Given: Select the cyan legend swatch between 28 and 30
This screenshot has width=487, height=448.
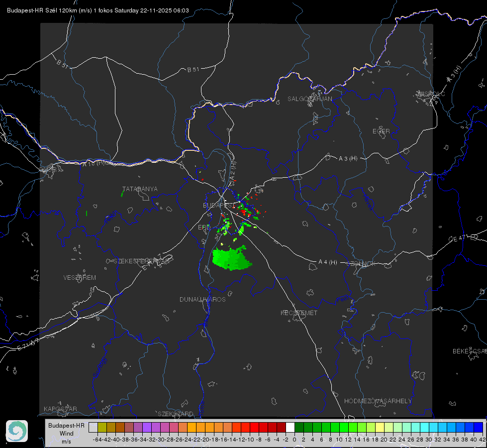Looking at the screenshot, I should click(x=425, y=427).
